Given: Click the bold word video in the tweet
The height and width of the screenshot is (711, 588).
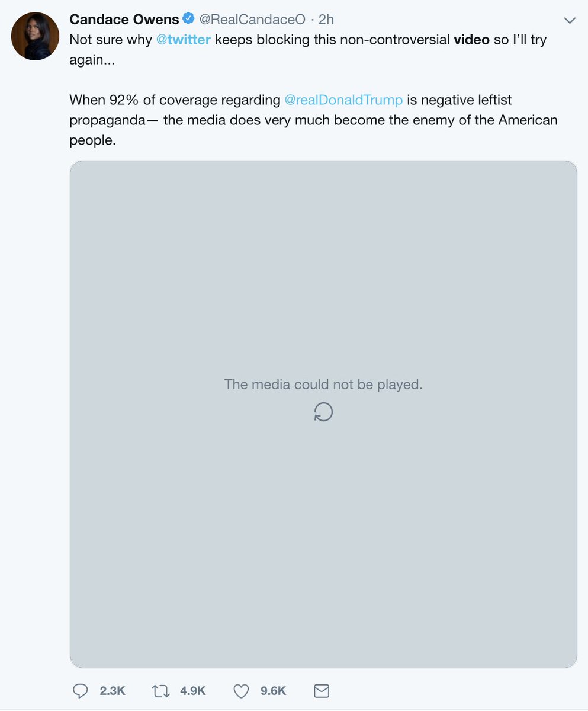Looking at the screenshot, I should pos(471,41).
